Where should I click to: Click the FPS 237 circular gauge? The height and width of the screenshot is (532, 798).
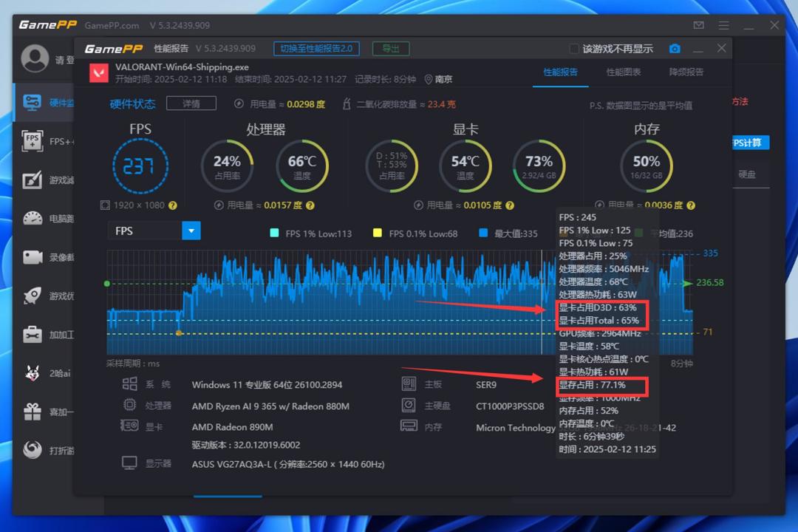tap(140, 166)
